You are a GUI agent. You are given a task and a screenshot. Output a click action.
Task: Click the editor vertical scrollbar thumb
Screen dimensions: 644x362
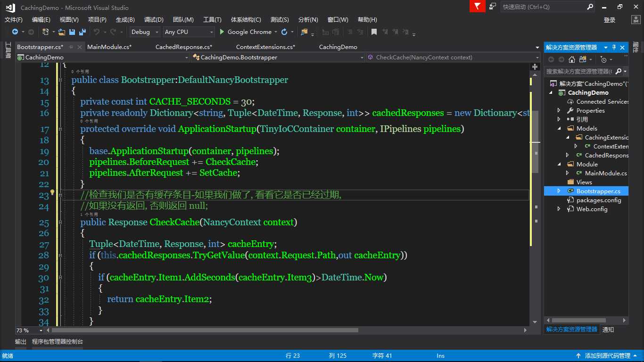click(535, 142)
